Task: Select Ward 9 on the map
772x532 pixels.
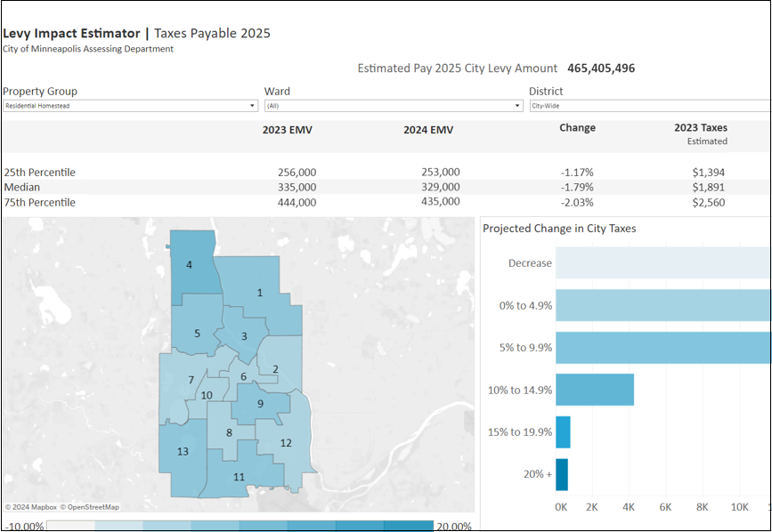Action: click(261, 404)
